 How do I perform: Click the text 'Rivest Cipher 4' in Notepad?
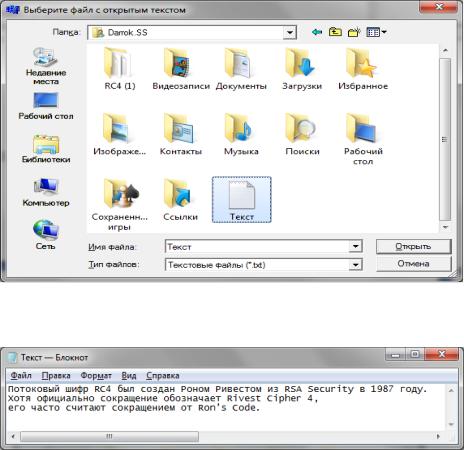tap(270, 398)
